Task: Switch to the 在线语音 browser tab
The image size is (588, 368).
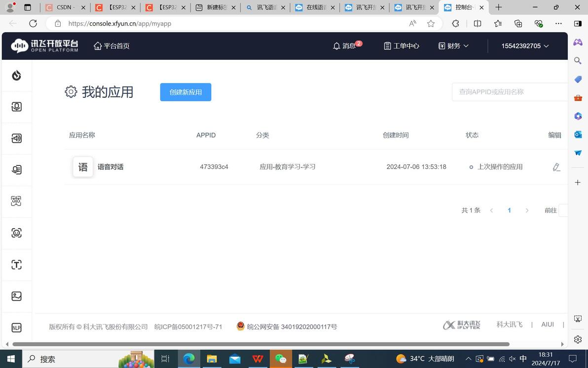Action: (315, 7)
